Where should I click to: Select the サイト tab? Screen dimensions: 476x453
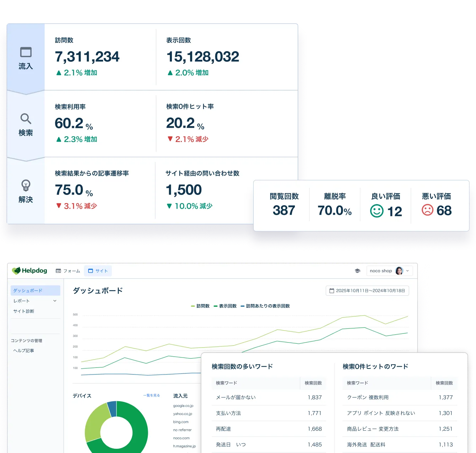click(98, 271)
